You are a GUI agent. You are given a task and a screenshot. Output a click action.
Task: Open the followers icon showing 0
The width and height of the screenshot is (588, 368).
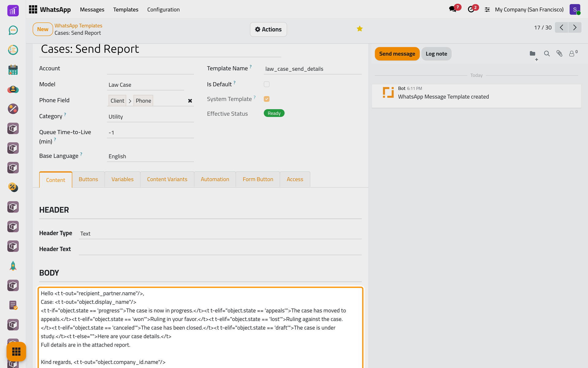click(x=573, y=53)
